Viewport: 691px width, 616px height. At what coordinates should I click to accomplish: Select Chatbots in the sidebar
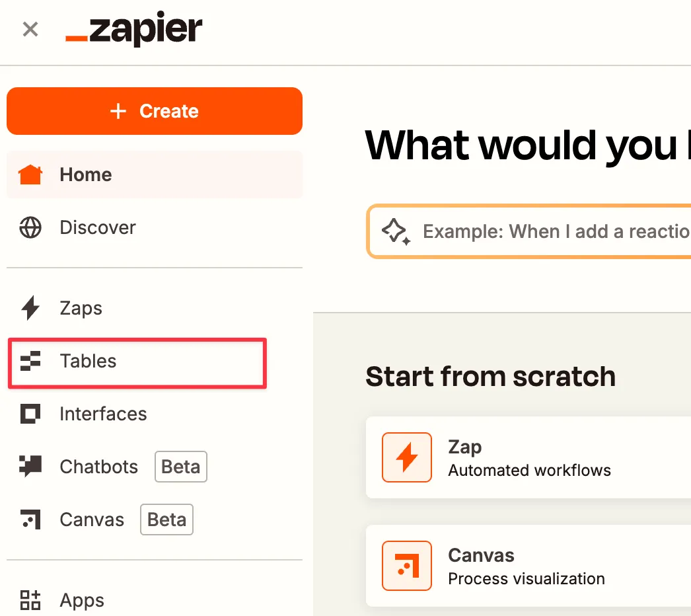[x=99, y=467]
